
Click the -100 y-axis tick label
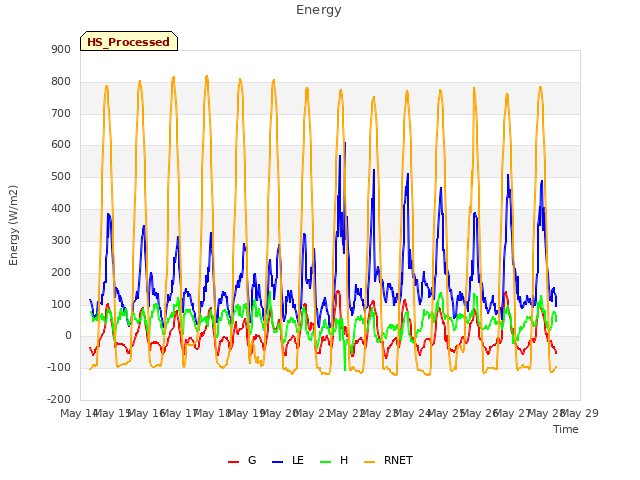coord(59,367)
